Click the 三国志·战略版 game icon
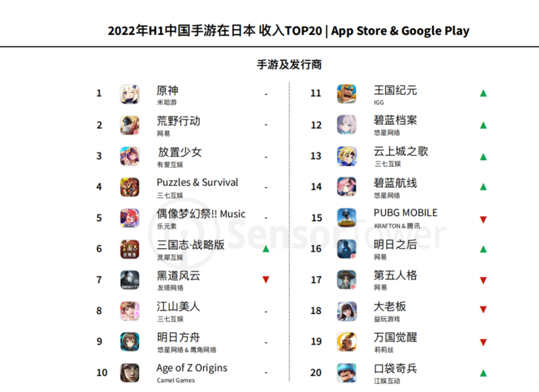Image resolution: width=539 pixels, height=392 pixels. [x=130, y=249]
